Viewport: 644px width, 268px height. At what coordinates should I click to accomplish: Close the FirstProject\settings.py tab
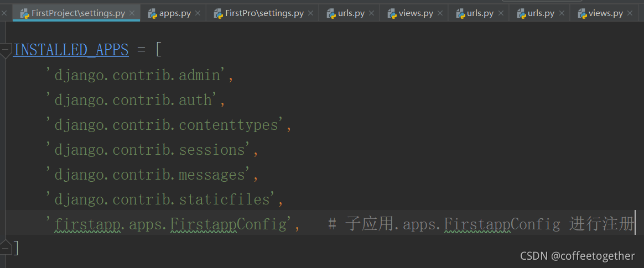pos(132,13)
